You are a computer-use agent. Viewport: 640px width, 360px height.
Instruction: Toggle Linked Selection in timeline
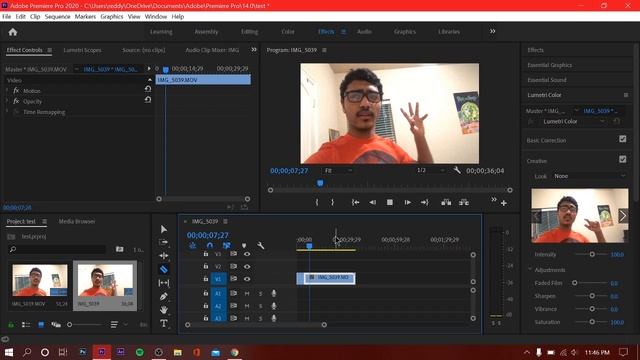(227, 245)
